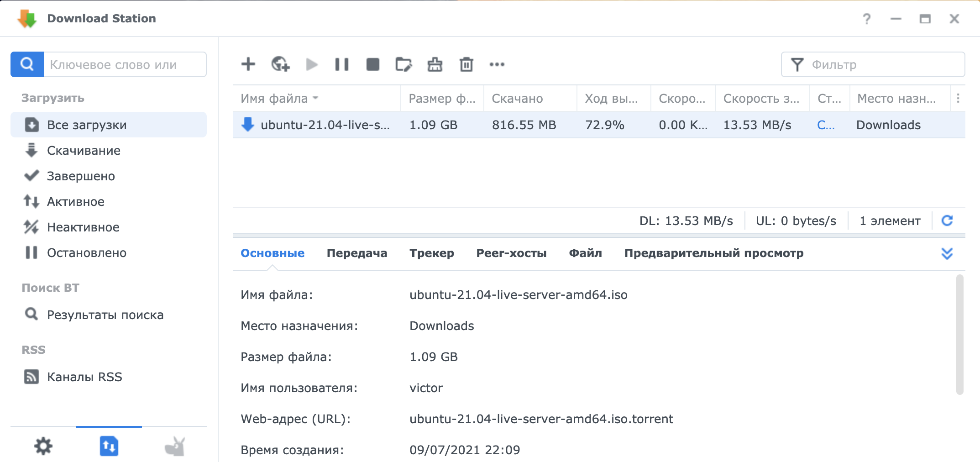Pause the selected download task
This screenshot has width=980, height=462.
[x=341, y=64]
